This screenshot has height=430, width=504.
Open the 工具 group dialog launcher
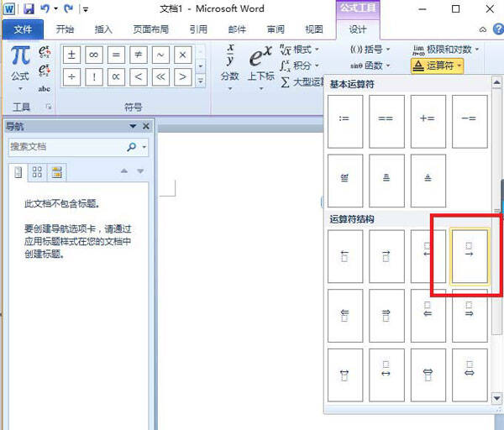click(x=49, y=107)
